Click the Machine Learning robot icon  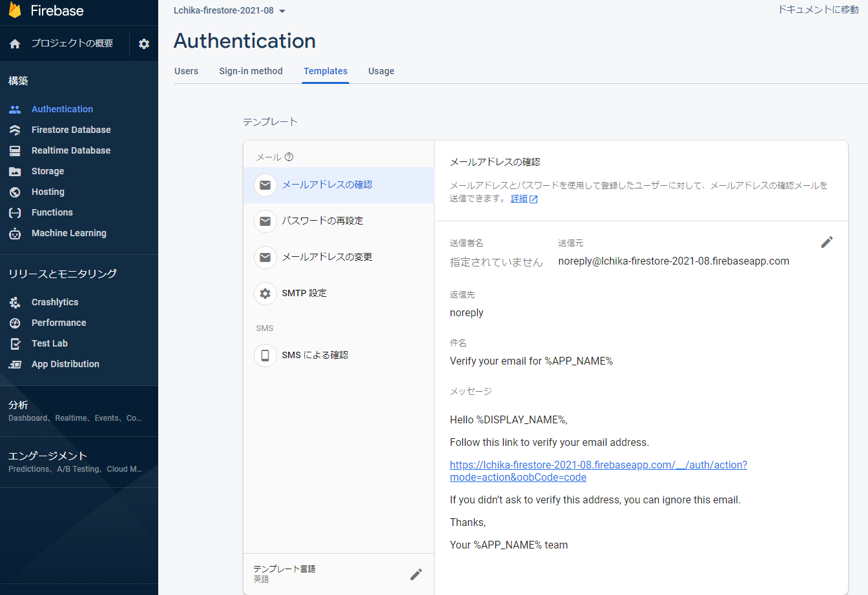coord(15,234)
